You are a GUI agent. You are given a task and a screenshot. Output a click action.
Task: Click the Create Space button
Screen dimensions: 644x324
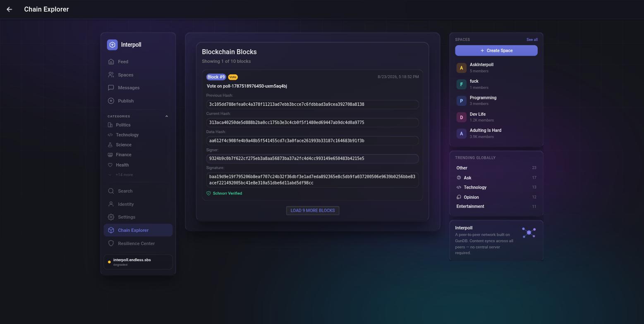(496, 50)
